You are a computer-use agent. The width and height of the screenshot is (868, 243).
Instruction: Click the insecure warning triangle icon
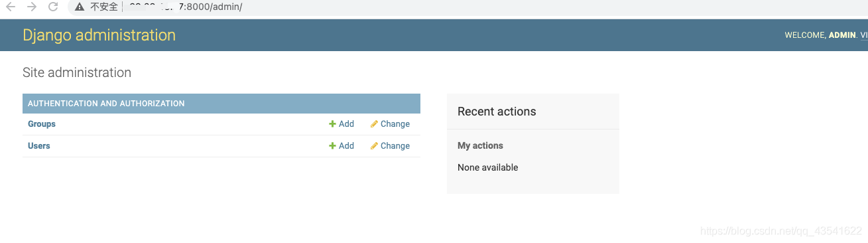(x=80, y=7)
